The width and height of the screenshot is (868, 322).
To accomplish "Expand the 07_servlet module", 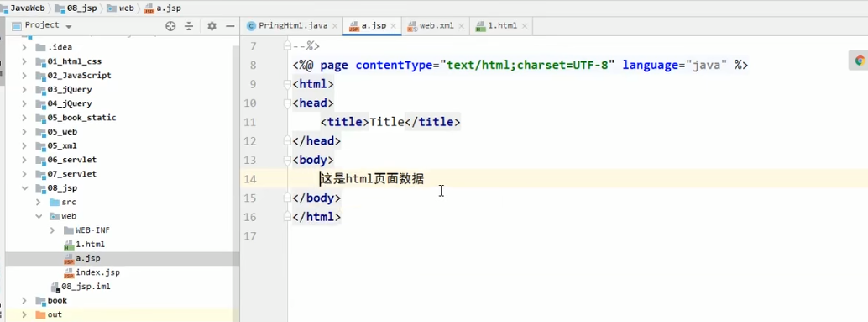I will coord(24,174).
